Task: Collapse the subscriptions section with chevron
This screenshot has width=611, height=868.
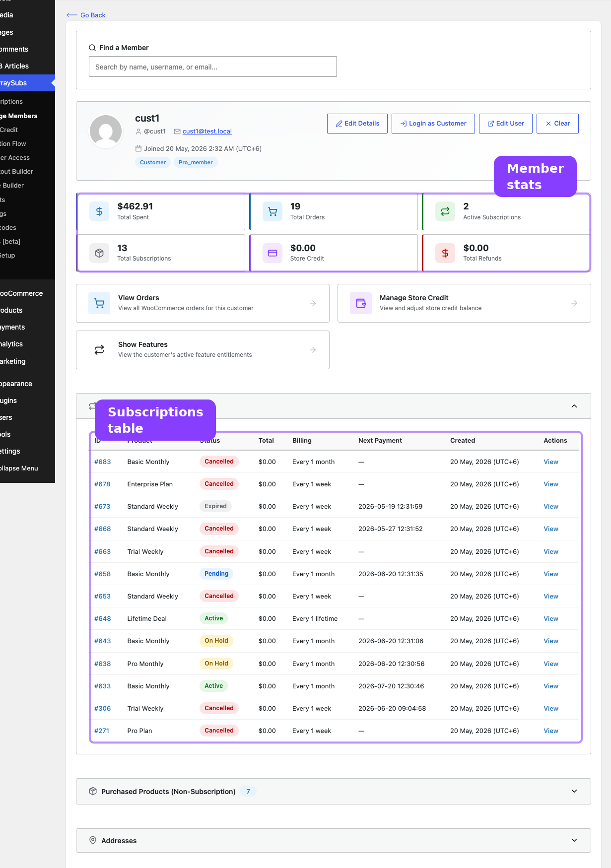Action: click(574, 406)
